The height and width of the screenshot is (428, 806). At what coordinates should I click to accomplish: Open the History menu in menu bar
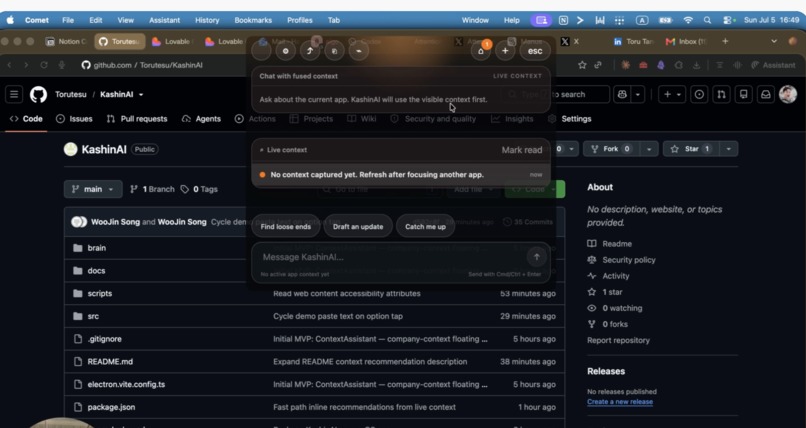[x=207, y=20]
